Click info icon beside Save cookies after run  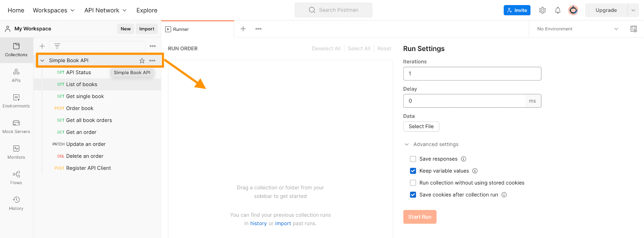point(504,195)
